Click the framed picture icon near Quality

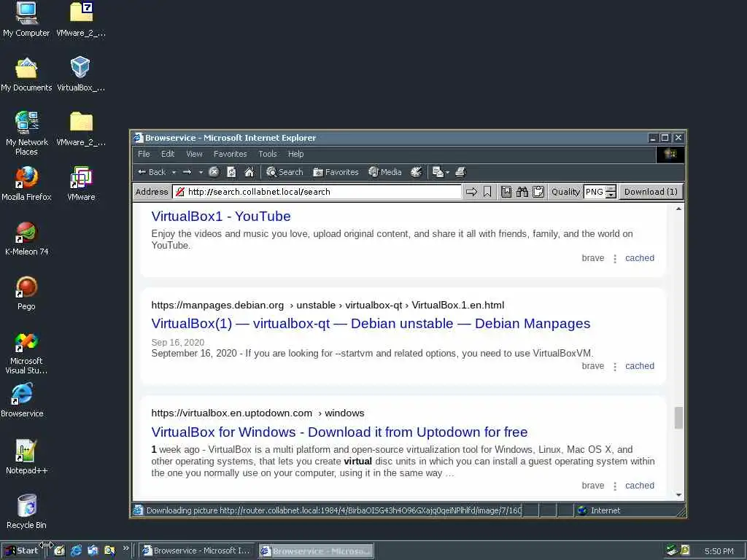click(x=506, y=192)
